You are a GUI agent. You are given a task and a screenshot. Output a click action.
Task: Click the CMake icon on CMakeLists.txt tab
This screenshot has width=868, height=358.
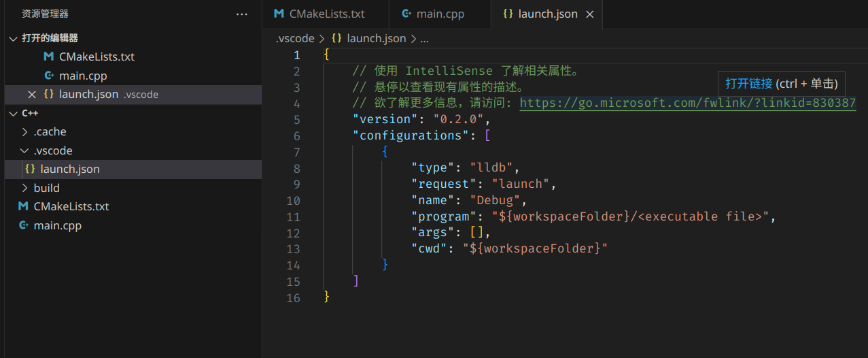[279, 14]
